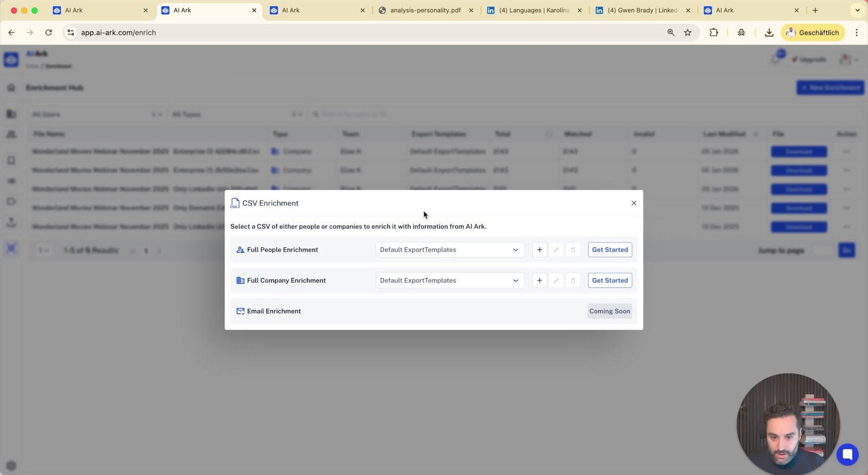Image resolution: width=868 pixels, height=475 pixels.
Task: Open the Home icon in left sidebar
Action: 11,88
